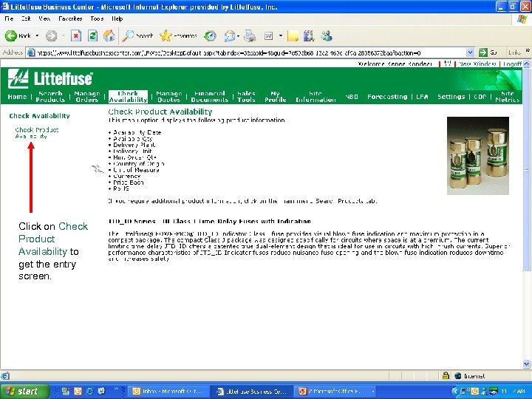Open the Financial Documents tab
532x399 pixels.
[209, 96]
